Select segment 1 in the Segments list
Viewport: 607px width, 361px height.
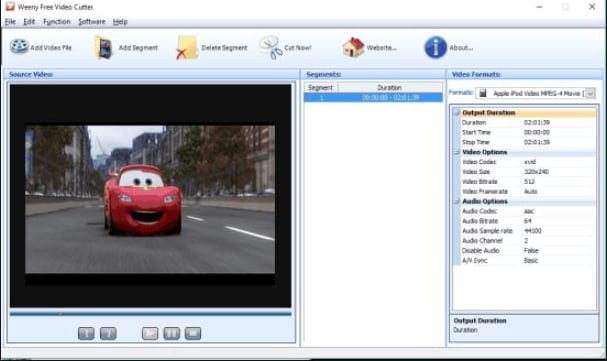pyautogui.click(x=373, y=98)
